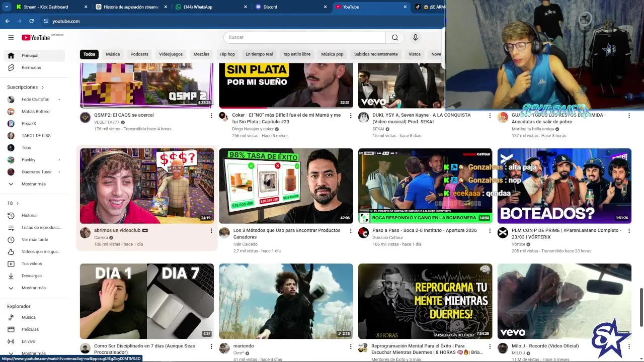Open Ver más tarde sidebar item
Viewport: 644px width, 362px height.
click(35, 239)
